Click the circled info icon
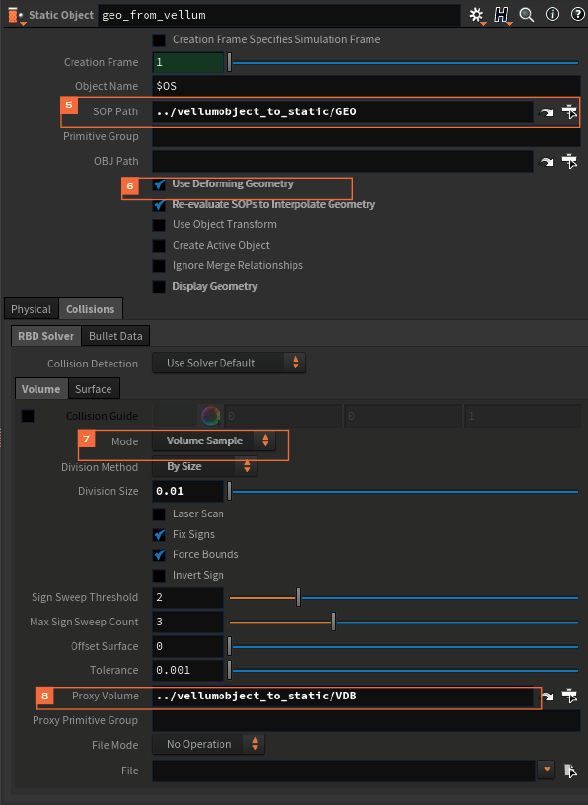 click(553, 14)
